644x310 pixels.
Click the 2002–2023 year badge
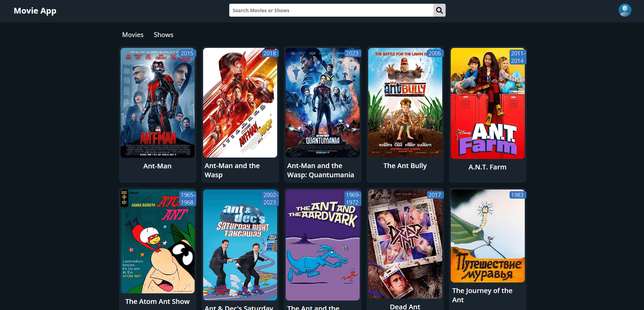(x=270, y=199)
